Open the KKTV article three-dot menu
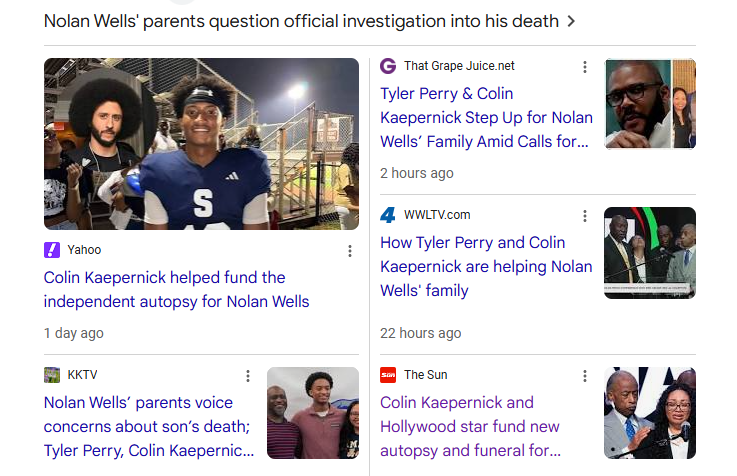Screen dimensions: 737x476 point(248,376)
